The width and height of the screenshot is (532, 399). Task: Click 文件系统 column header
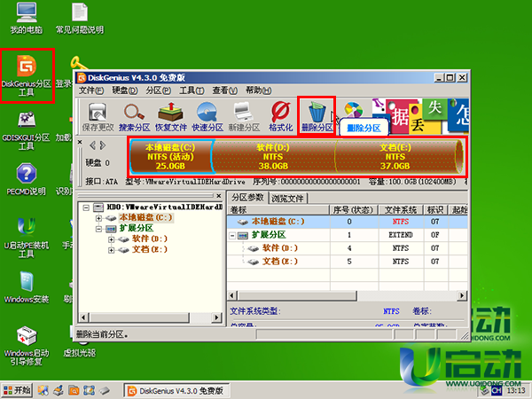401,210
